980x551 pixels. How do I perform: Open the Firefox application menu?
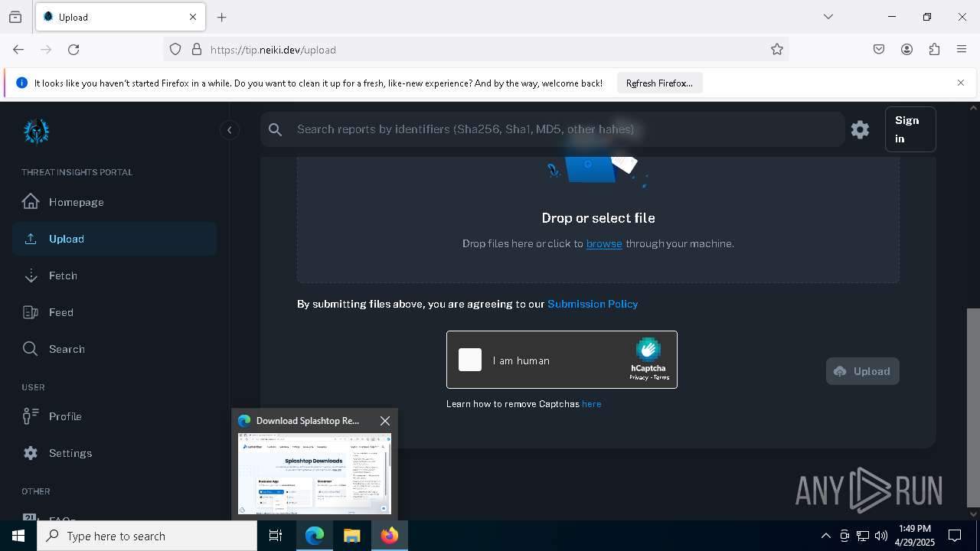coord(962,49)
